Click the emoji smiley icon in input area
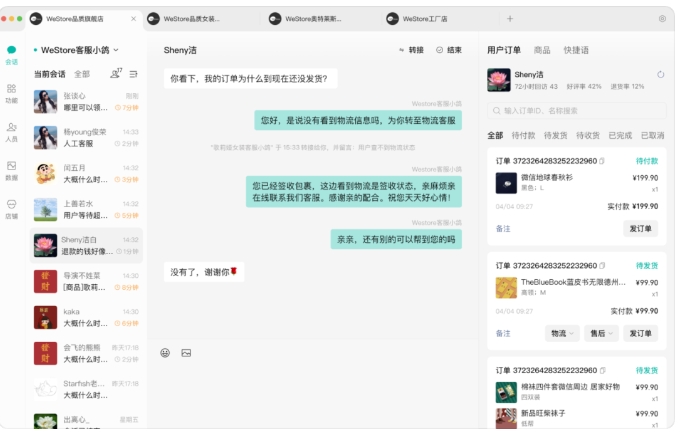 click(165, 353)
